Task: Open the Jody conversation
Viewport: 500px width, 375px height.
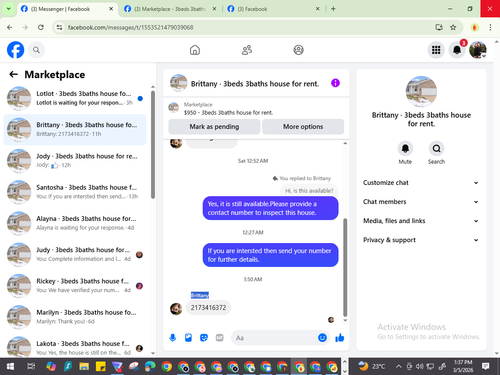Action: pos(75,161)
